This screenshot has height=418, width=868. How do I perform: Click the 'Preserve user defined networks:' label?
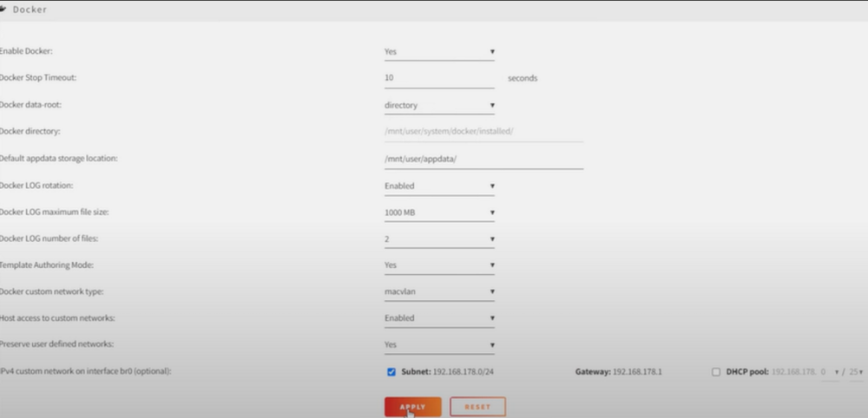tap(56, 344)
